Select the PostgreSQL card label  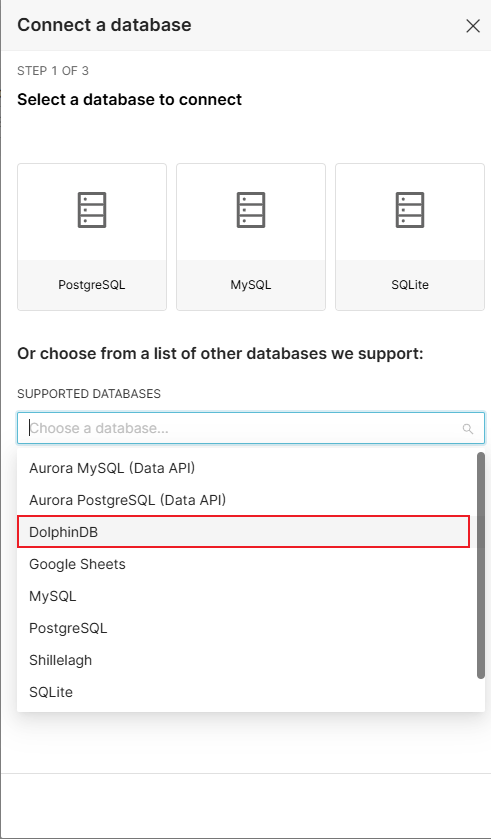click(92, 285)
